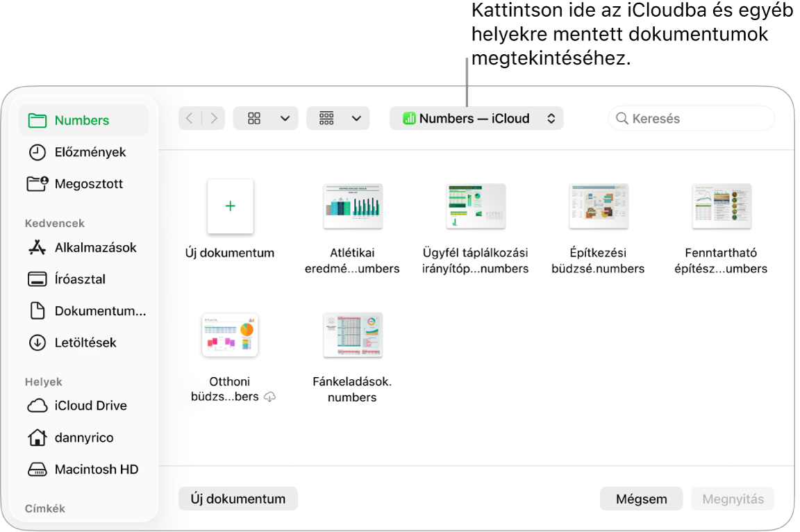This screenshot has width=800, height=532.
Task: Click the Numbers green folder icon
Action: pyautogui.click(x=37, y=120)
